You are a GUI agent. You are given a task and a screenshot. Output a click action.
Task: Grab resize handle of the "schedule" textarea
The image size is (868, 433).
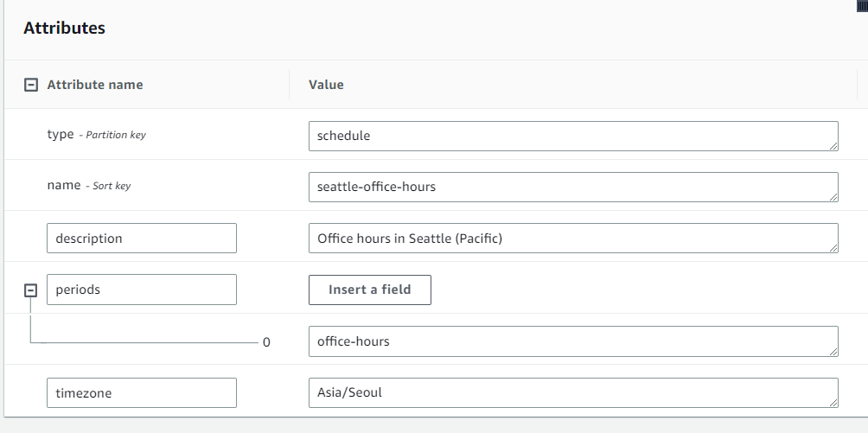click(x=833, y=145)
